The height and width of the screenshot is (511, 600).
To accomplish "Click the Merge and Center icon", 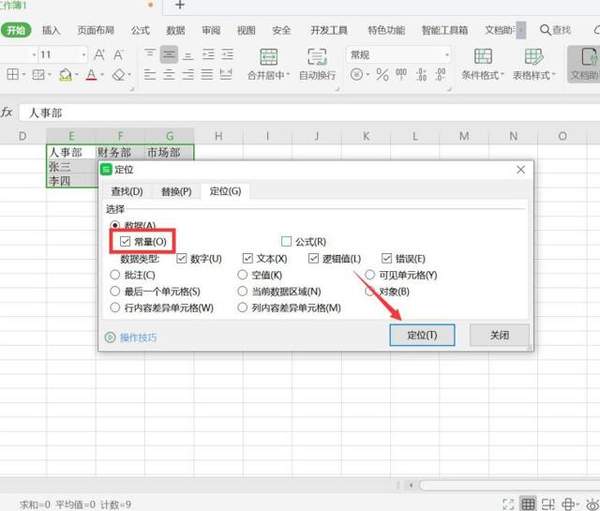I will tap(269, 57).
